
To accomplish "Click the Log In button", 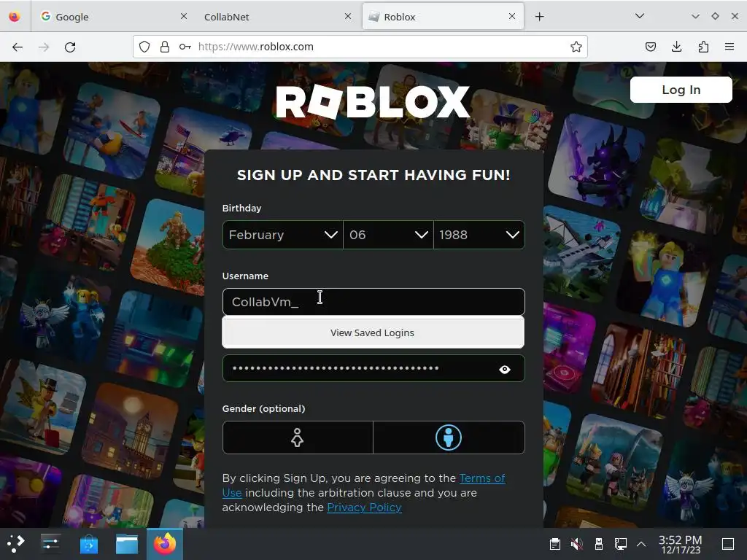I will pos(681,90).
